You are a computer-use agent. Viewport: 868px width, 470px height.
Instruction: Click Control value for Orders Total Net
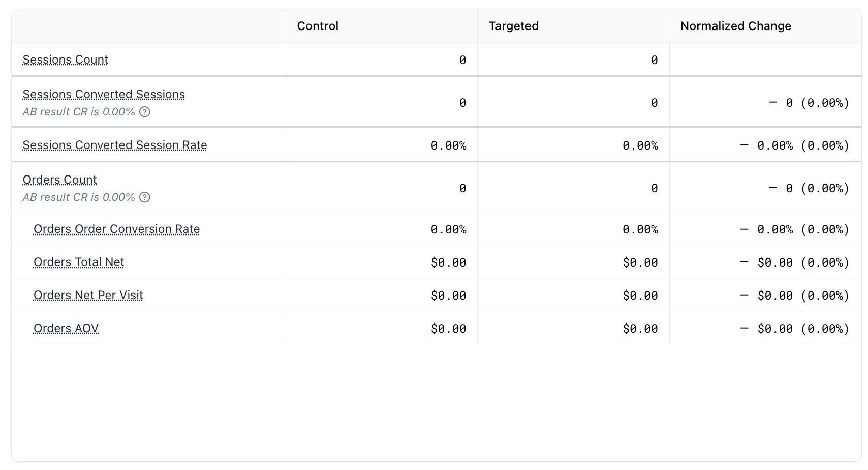pyautogui.click(x=448, y=262)
